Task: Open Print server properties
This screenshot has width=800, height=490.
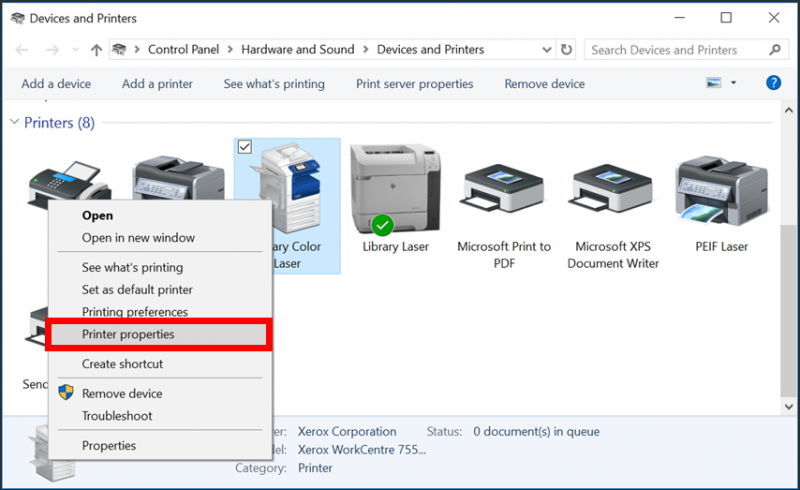Action: pos(414,84)
